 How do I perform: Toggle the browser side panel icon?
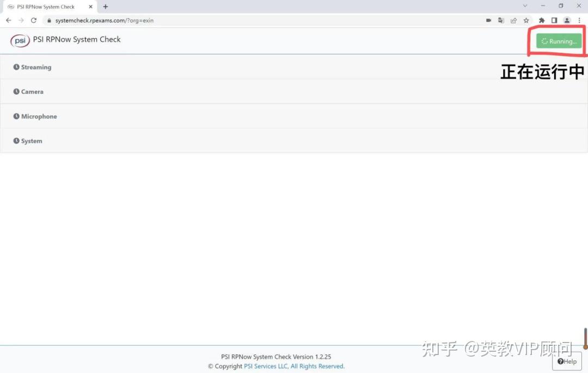554,20
